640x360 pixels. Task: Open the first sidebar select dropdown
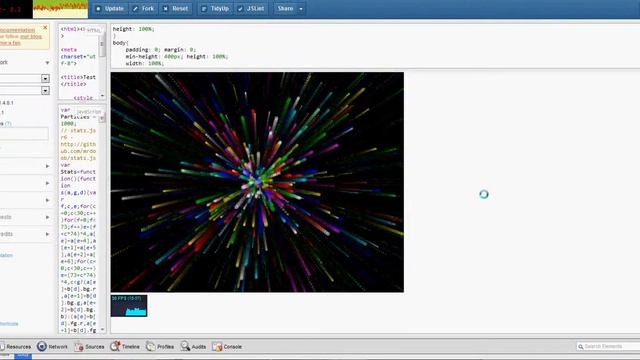coord(45,78)
